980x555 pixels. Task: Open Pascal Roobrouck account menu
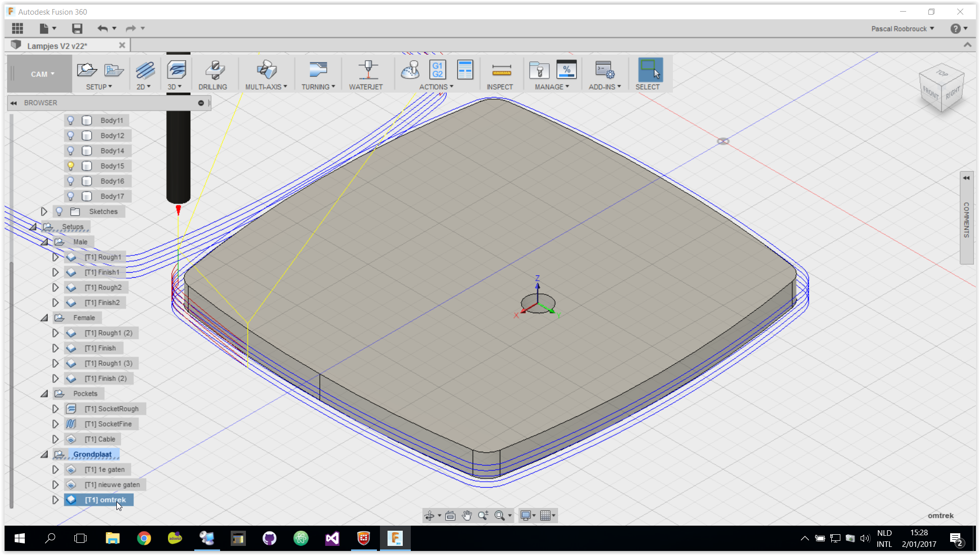tap(903, 29)
